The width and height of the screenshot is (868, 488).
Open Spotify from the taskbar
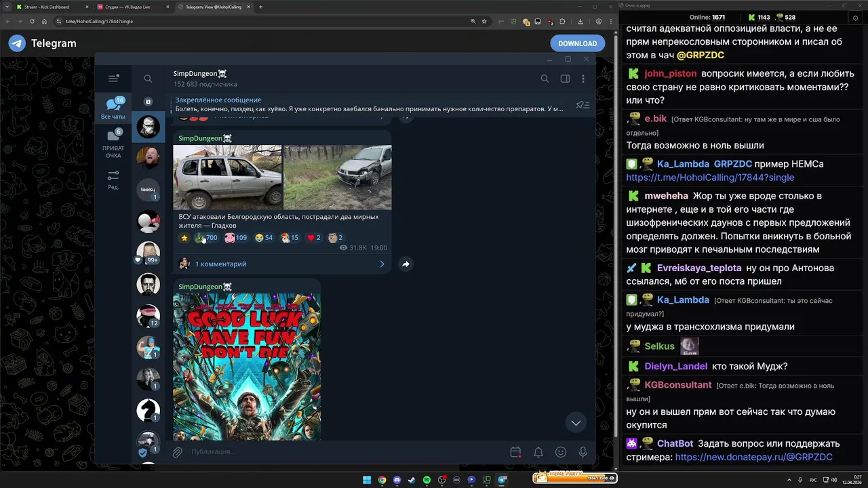427,480
